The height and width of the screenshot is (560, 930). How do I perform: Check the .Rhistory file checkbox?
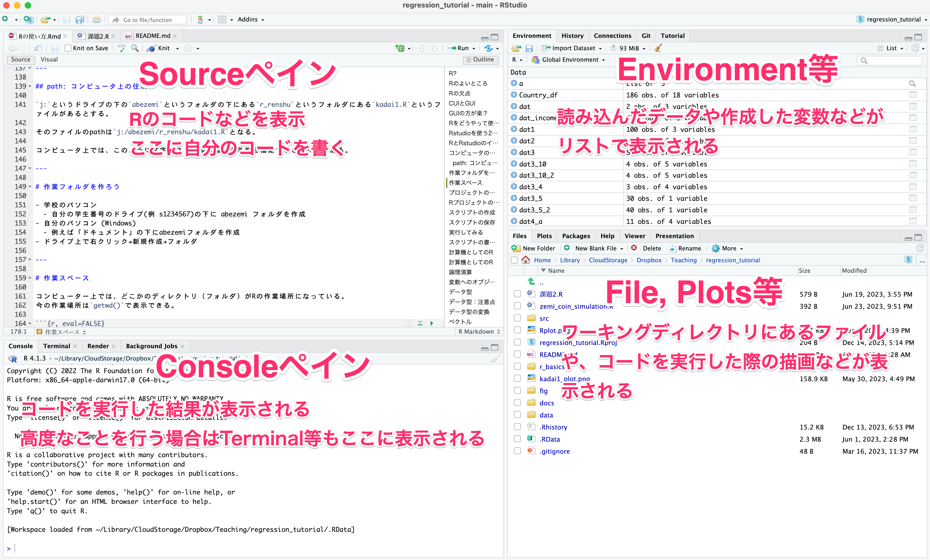tap(517, 427)
